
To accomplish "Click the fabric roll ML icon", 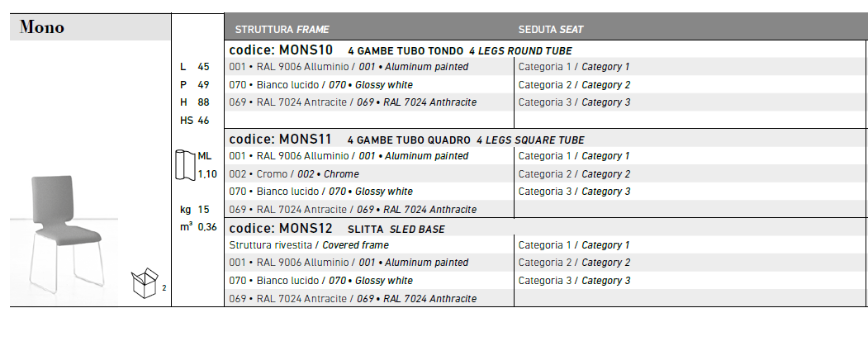I will [186, 165].
